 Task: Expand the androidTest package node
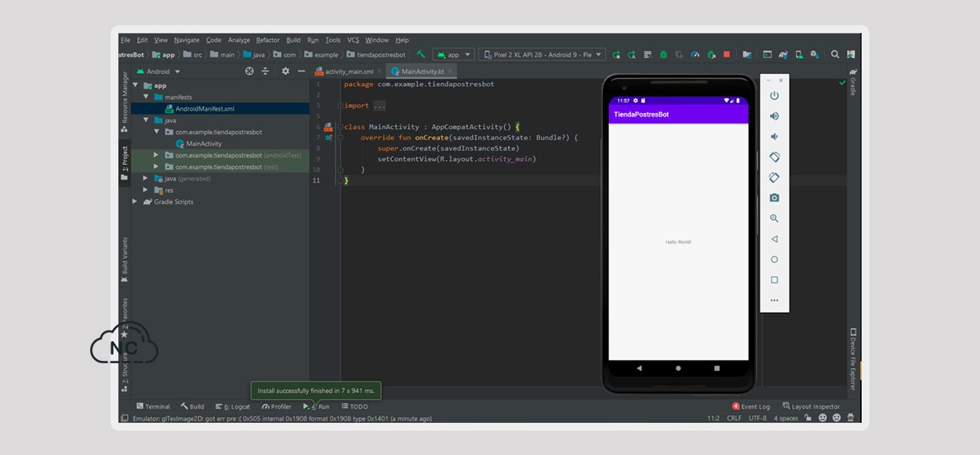tap(157, 155)
